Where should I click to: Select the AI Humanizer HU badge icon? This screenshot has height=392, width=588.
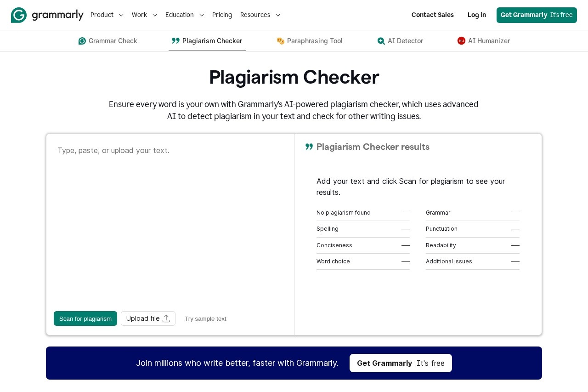(x=461, y=41)
